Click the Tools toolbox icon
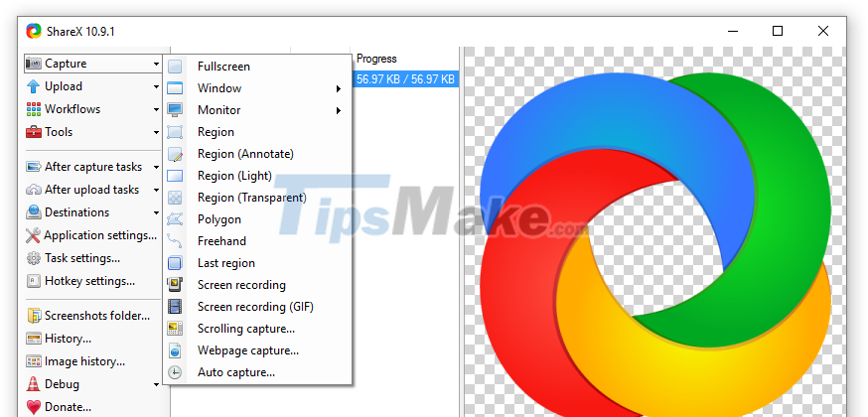 [x=34, y=132]
